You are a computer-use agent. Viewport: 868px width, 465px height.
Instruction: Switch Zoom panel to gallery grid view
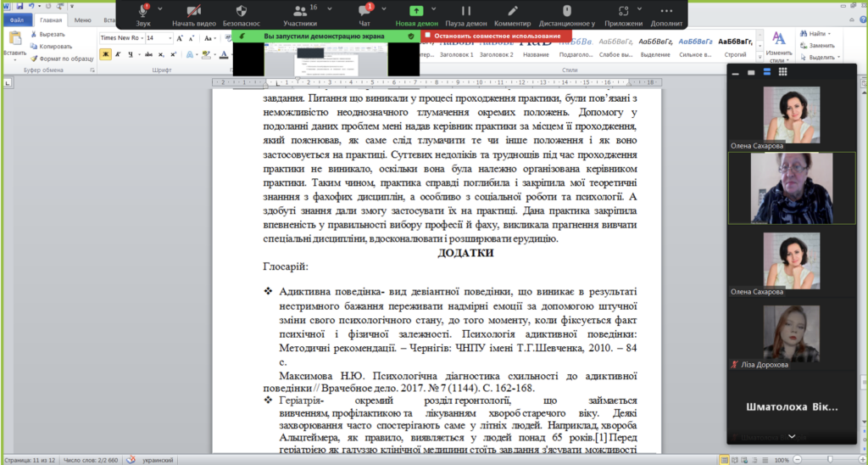pos(782,71)
